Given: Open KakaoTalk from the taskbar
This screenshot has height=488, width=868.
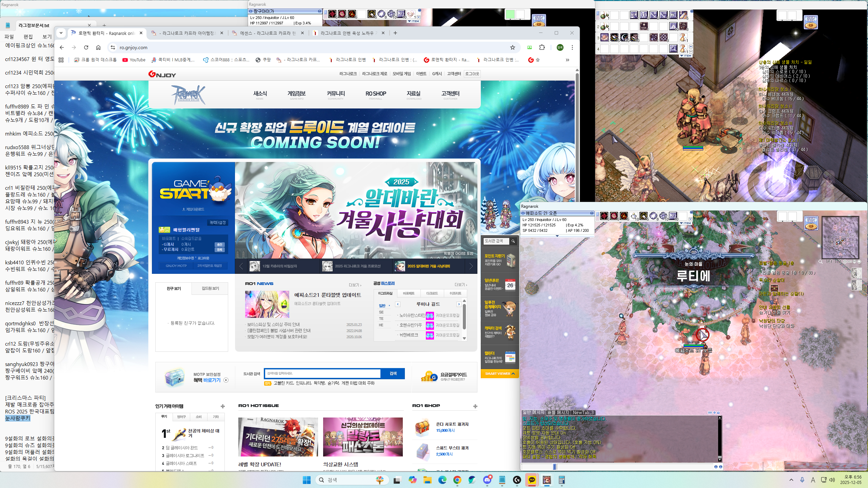Looking at the screenshot, I should pyautogui.click(x=532, y=480).
